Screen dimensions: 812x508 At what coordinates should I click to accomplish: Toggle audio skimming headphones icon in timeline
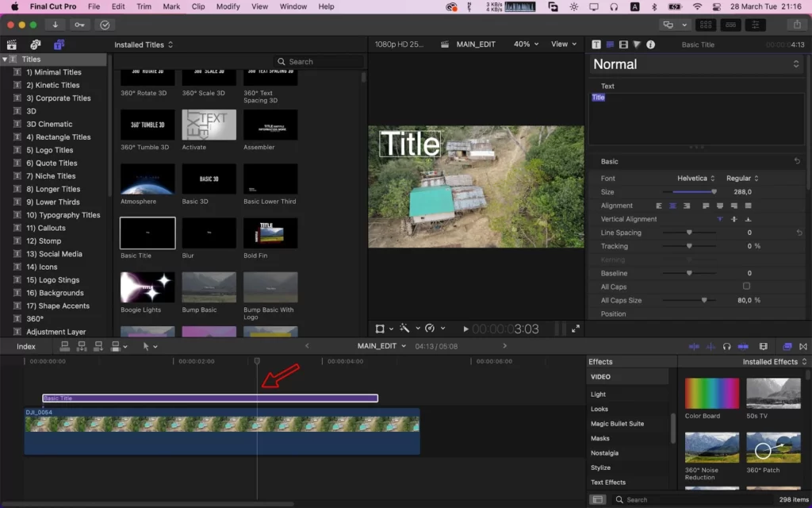click(x=726, y=346)
